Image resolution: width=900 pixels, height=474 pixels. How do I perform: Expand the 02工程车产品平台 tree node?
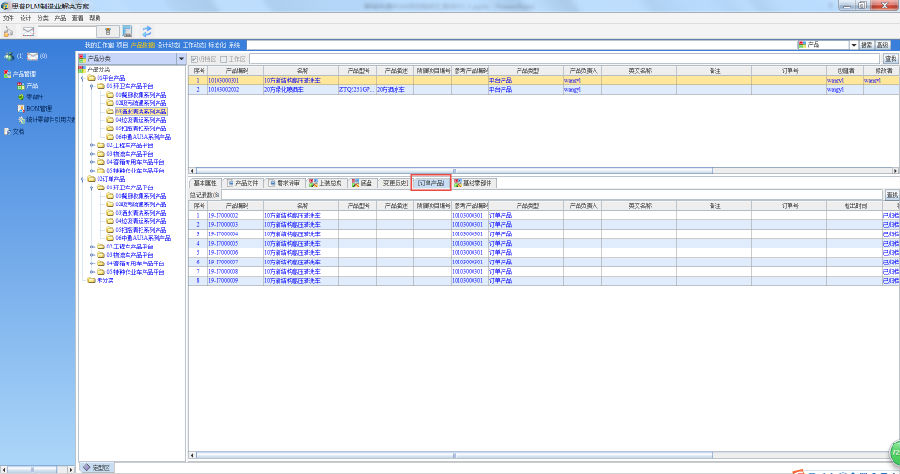tap(92, 145)
